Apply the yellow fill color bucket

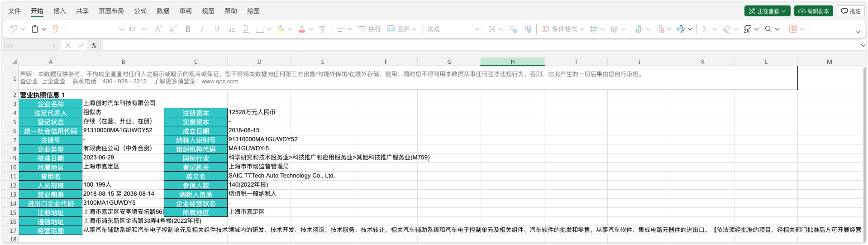click(281, 29)
